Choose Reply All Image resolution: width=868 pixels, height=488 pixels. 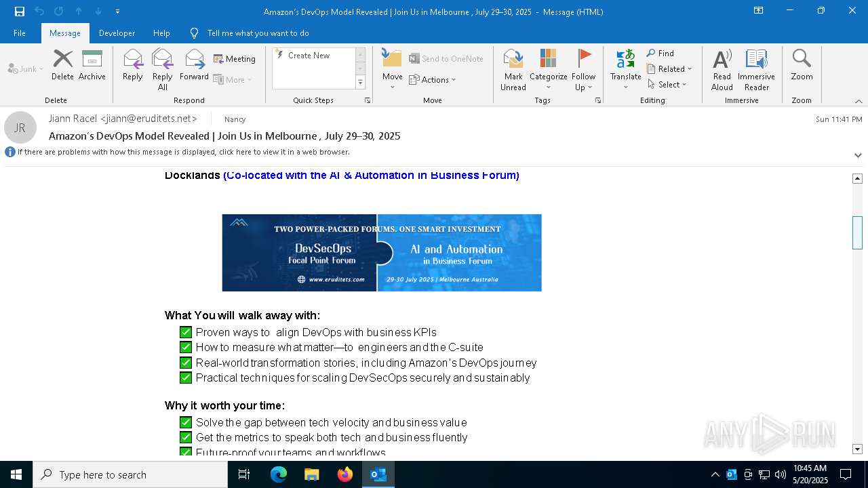point(162,70)
